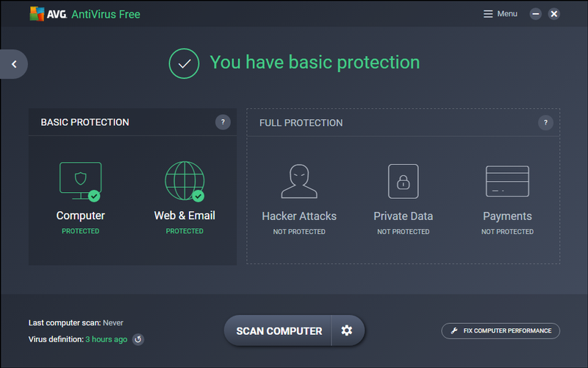Minimize the AVG window
This screenshot has width=588, height=368.
pos(536,14)
